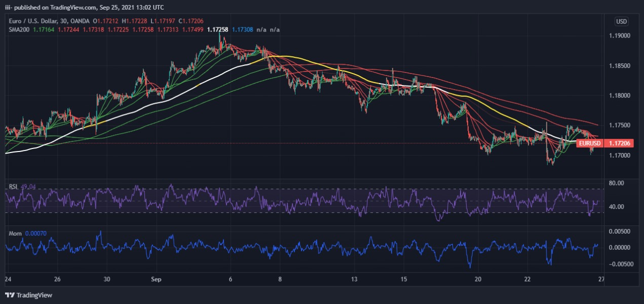Click the 1.17500 price axis label
Screen dimensions: 644x304
(619, 125)
